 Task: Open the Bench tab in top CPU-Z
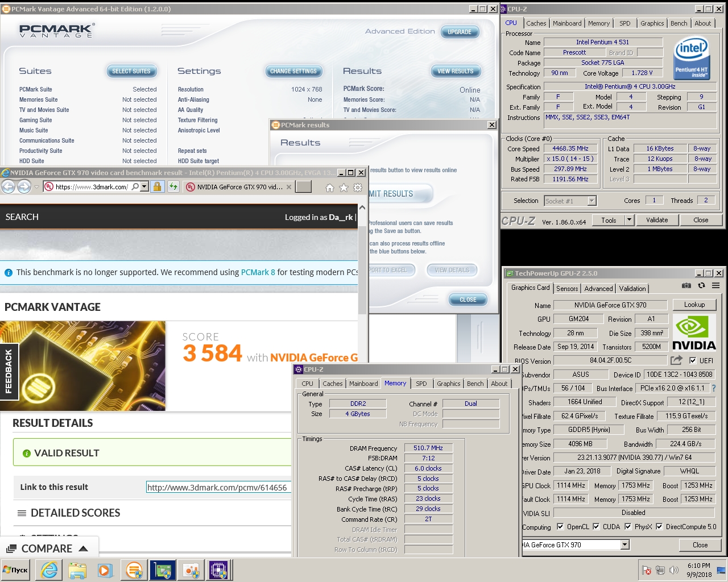(x=679, y=23)
